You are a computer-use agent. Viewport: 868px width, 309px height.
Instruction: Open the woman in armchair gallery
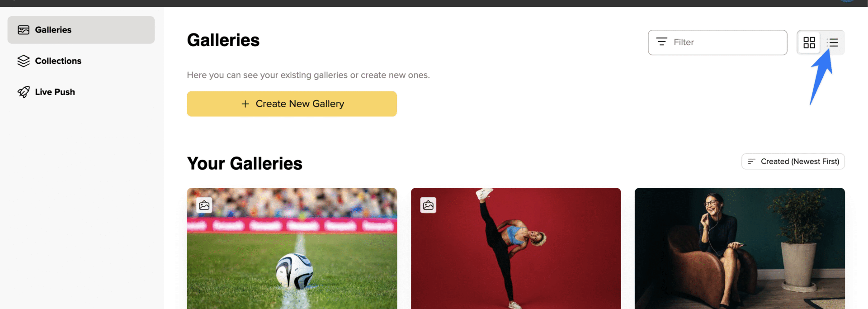pyautogui.click(x=740, y=248)
